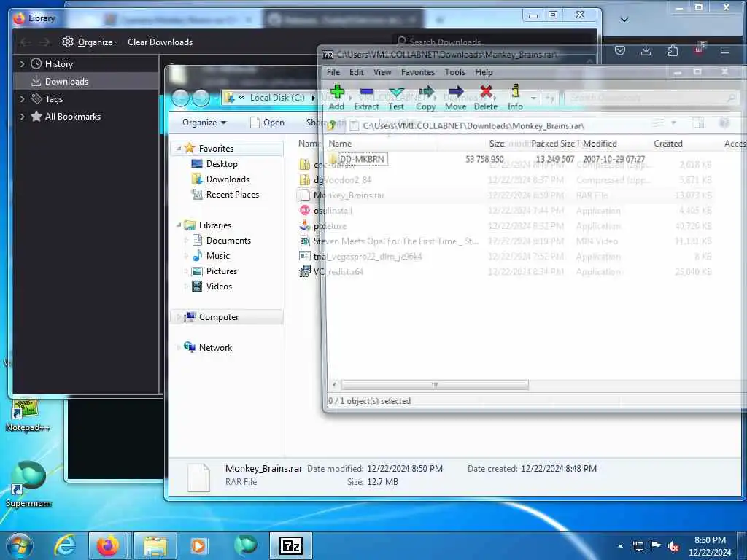Click taskbar volume muted icon
The image size is (747, 560).
point(673,546)
